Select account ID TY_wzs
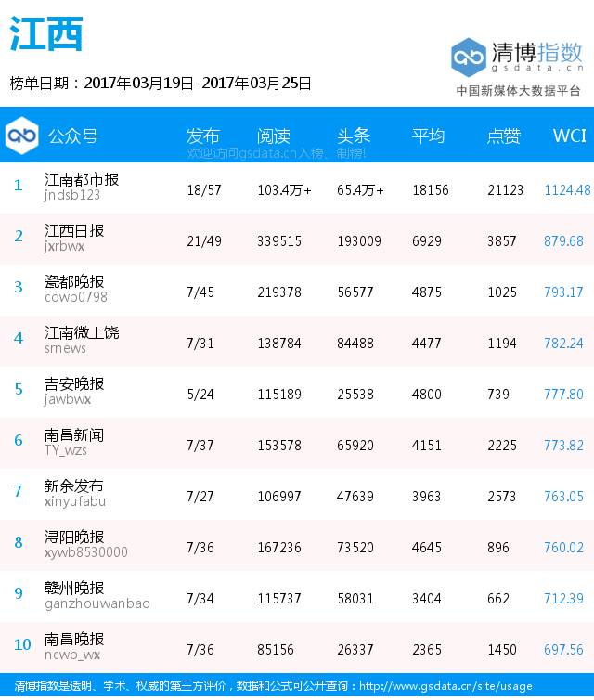The height and width of the screenshot is (700, 594). (66, 450)
